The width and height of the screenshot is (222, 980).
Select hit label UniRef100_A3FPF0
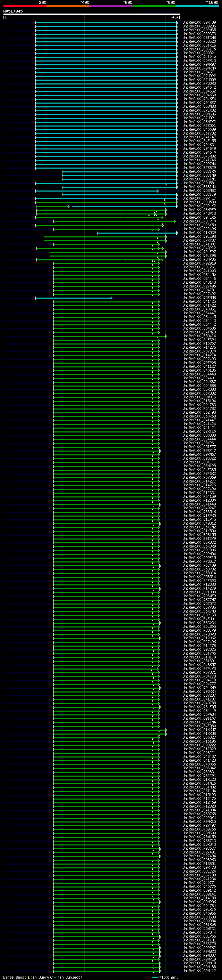(x=199, y=221)
